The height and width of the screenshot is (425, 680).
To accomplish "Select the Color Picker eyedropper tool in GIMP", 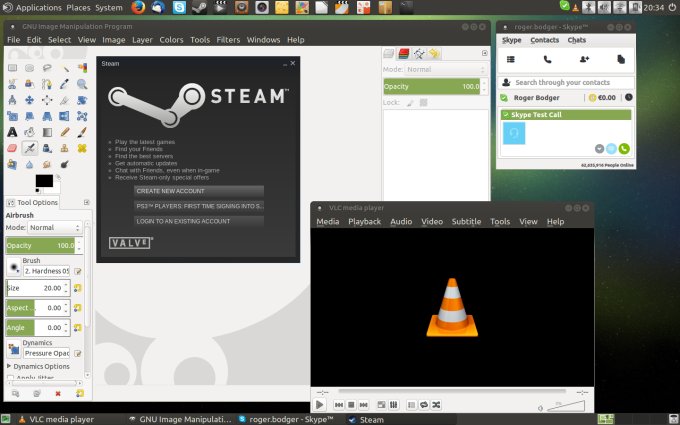I will 65,84.
